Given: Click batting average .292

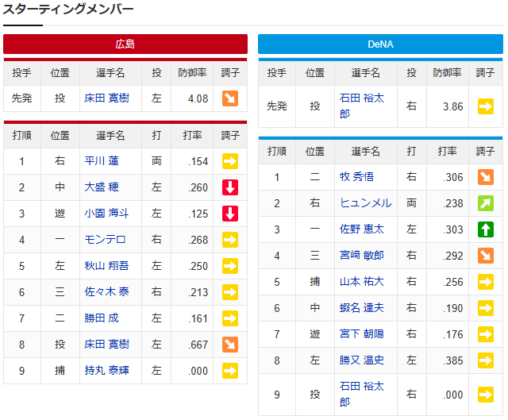Looking at the screenshot, I should (453, 256).
